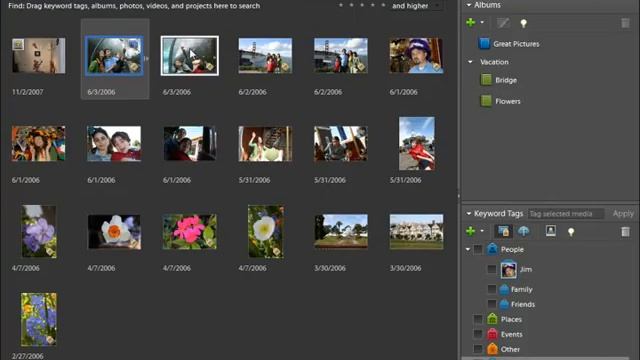Click the green Places tag icon

492,318
